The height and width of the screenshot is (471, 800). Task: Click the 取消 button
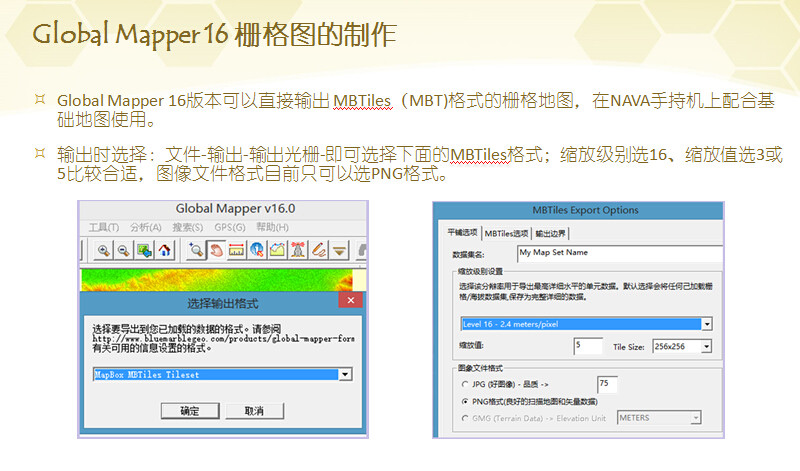(x=254, y=411)
